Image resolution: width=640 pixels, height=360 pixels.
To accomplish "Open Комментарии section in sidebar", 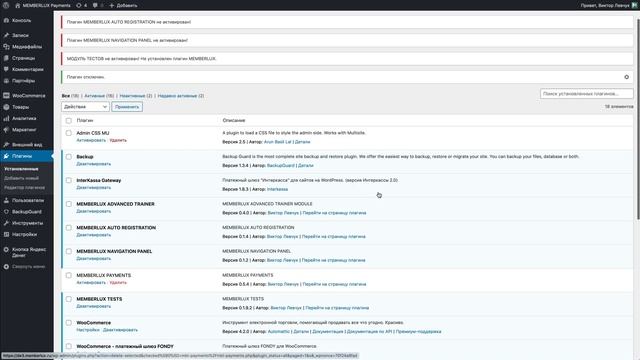I will click(27, 69).
